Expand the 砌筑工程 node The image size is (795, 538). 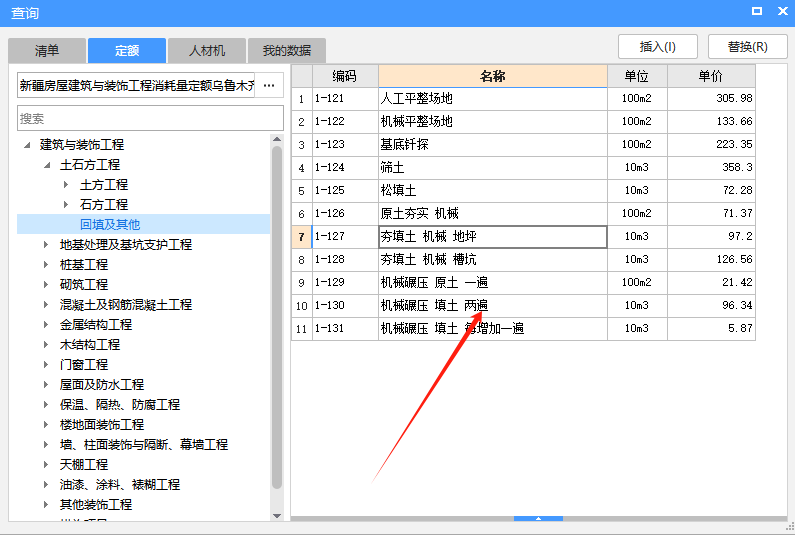tap(46, 284)
